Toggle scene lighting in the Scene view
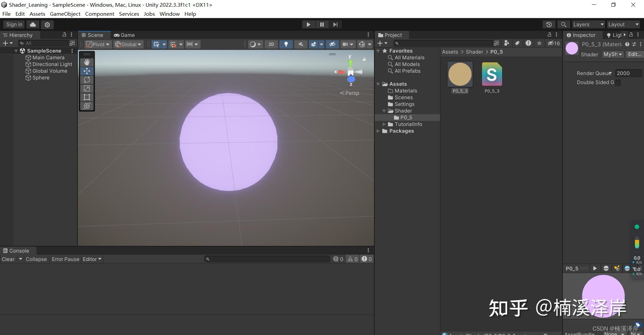 pos(286,44)
